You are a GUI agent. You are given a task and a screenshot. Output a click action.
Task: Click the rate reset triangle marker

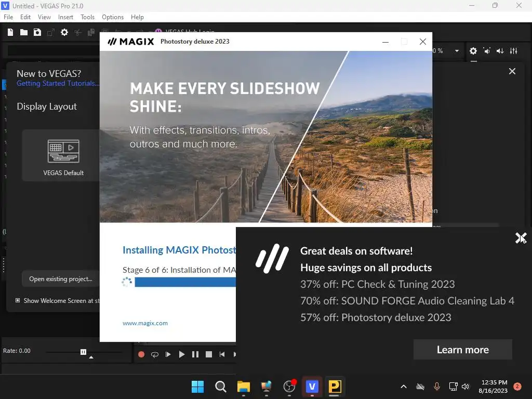point(91,357)
